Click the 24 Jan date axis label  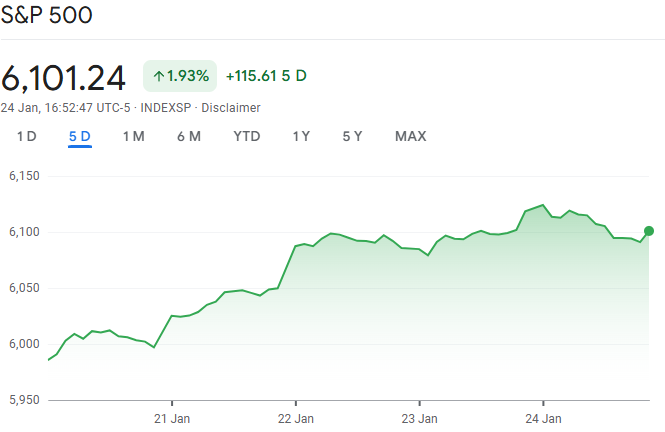[543, 419]
